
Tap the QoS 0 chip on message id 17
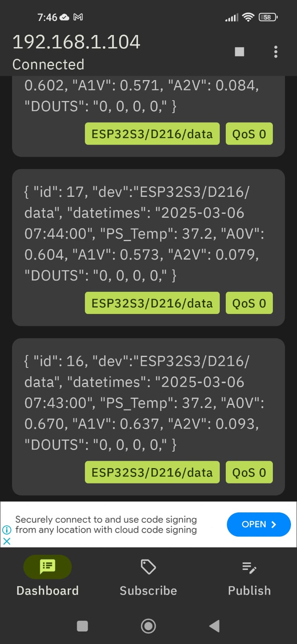249,303
